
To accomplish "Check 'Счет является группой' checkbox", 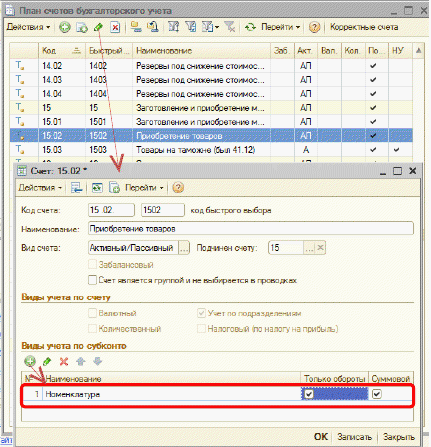I will pyautogui.click(x=92, y=280).
